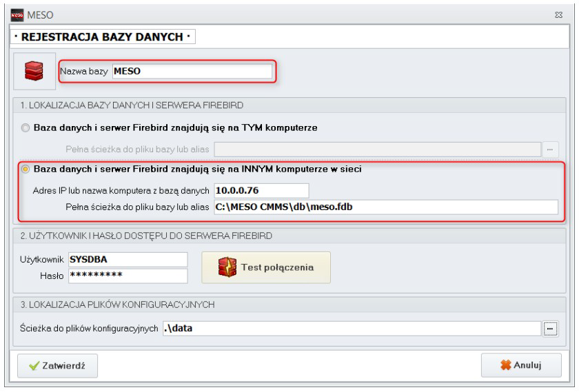Click the red database stack icon
Viewport: 579px width, 392px height.
[32, 72]
